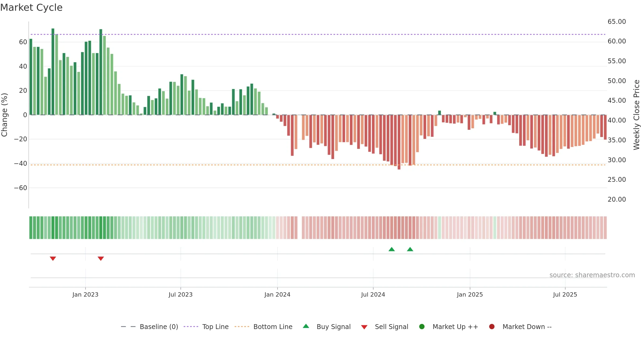Click the orange Bottom Line legend swatch
644x362 pixels.
click(242, 327)
